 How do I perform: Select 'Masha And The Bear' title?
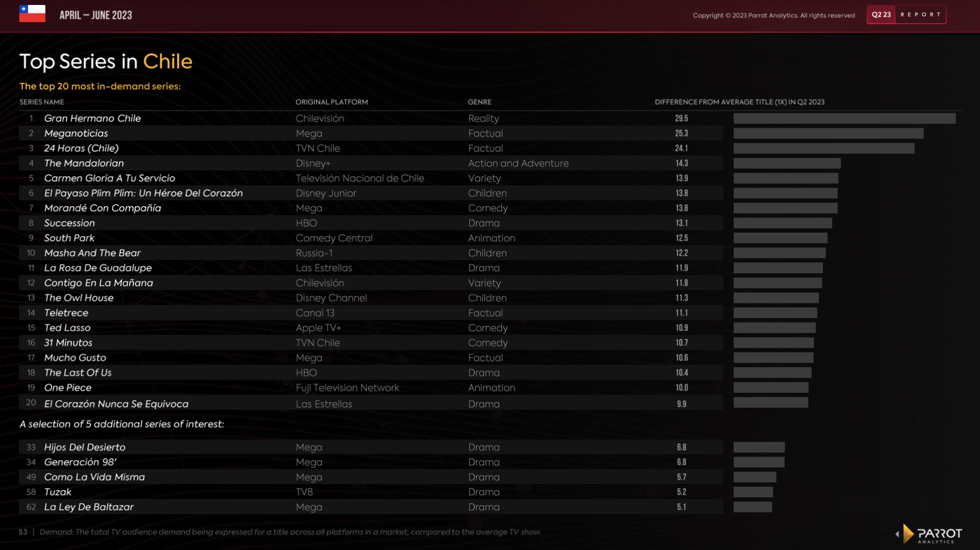92,253
